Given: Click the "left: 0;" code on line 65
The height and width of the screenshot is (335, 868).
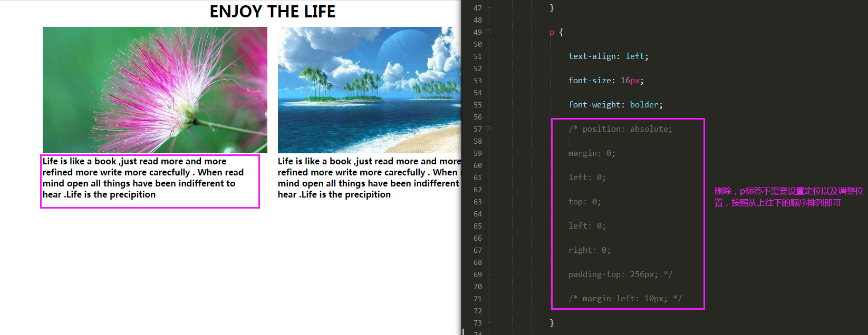Looking at the screenshot, I should click(587, 226).
